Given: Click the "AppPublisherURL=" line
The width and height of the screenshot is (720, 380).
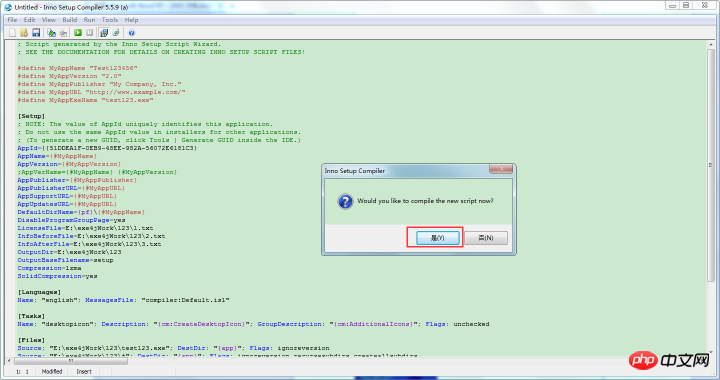Looking at the screenshot, I should click(71, 188).
